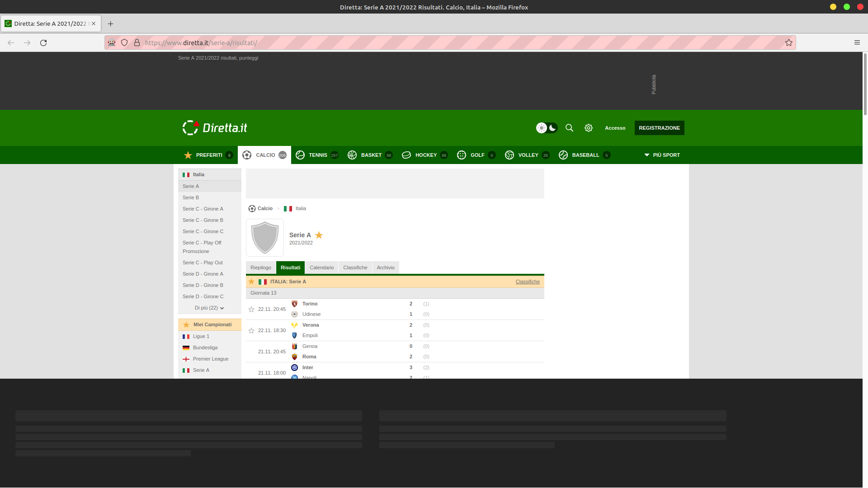Select the BASKET sport tab

tap(370, 155)
